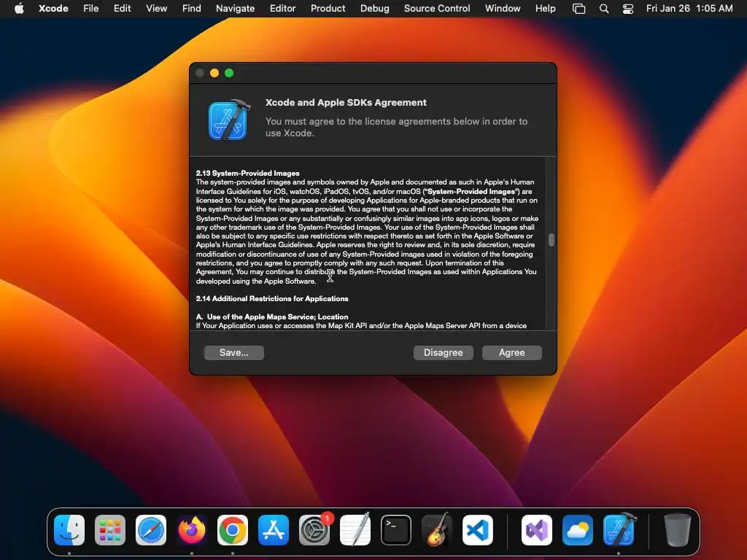Launch Terminal from the Dock
The height and width of the screenshot is (560, 747).
pos(396,530)
